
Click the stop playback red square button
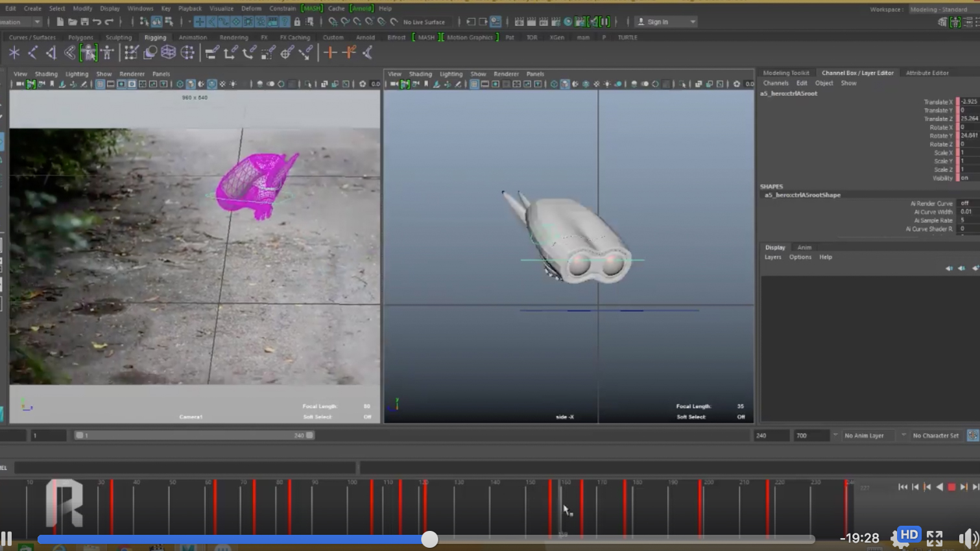[x=951, y=487]
